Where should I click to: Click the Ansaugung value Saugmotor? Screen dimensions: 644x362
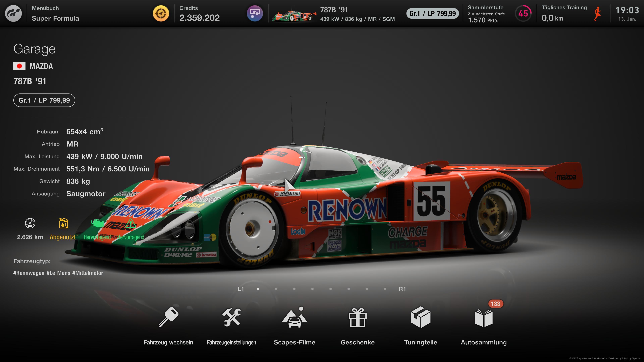pyautogui.click(x=86, y=194)
